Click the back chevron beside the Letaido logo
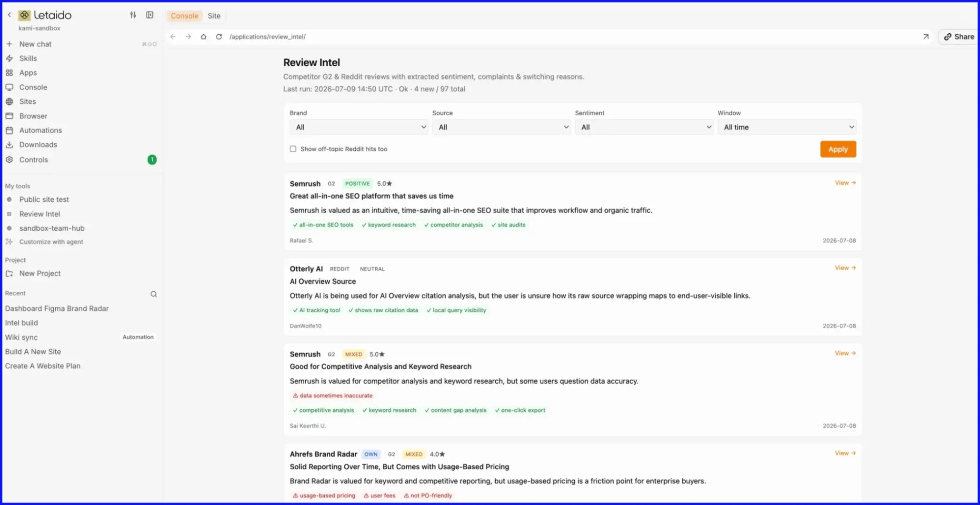 (x=9, y=15)
